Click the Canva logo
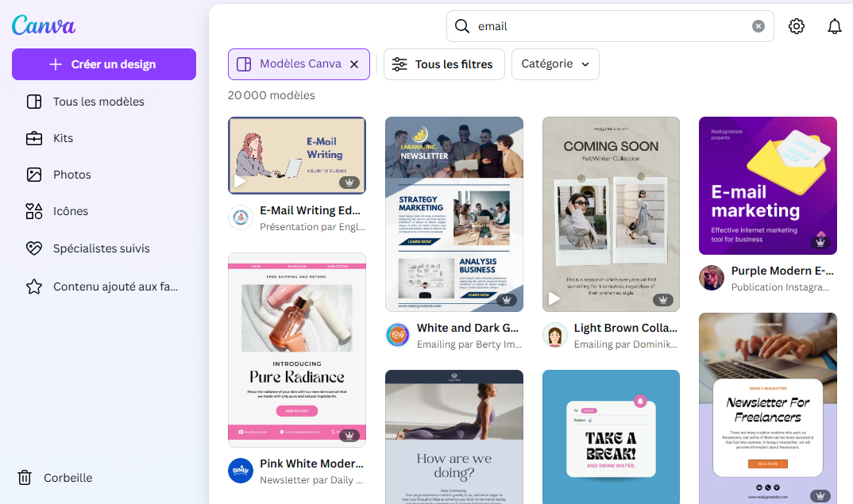Image resolution: width=853 pixels, height=504 pixels. pos(44,25)
